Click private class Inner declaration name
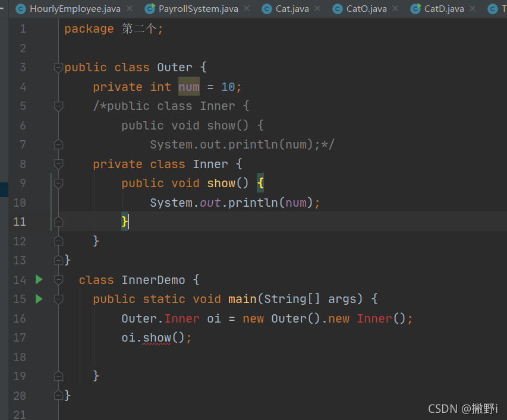Image resolution: width=507 pixels, height=420 pixels. point(210,164)
